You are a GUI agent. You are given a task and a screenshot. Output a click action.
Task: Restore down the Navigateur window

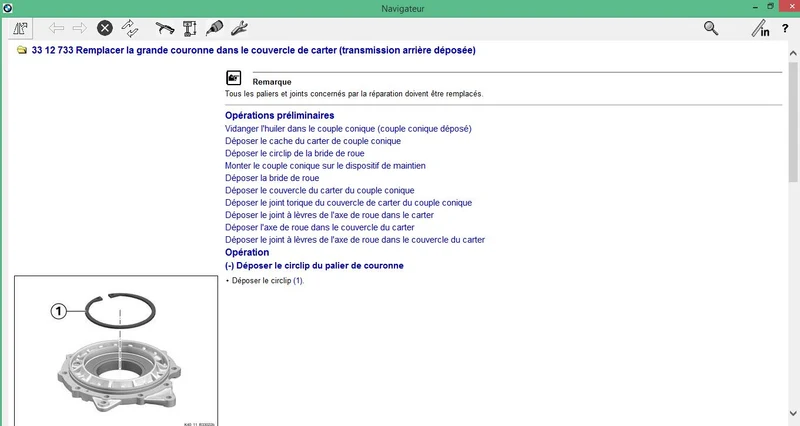tap(770, 7)
